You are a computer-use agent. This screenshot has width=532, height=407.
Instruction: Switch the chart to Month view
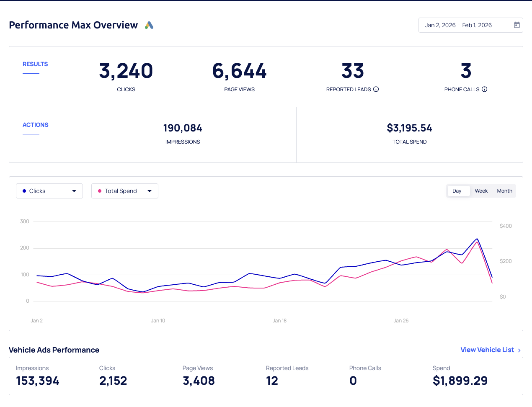pos(504,191)
